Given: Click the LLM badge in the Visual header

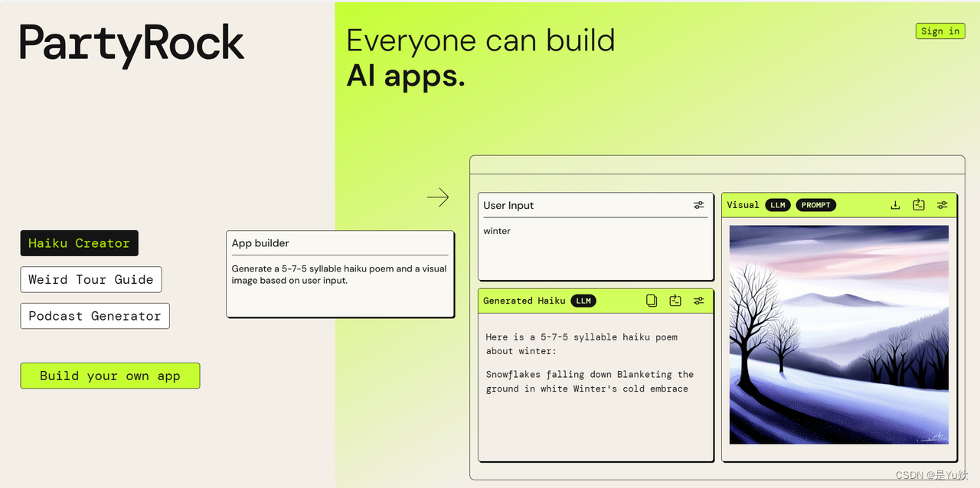Looking at the screenshot, I should tap(778, 205).
